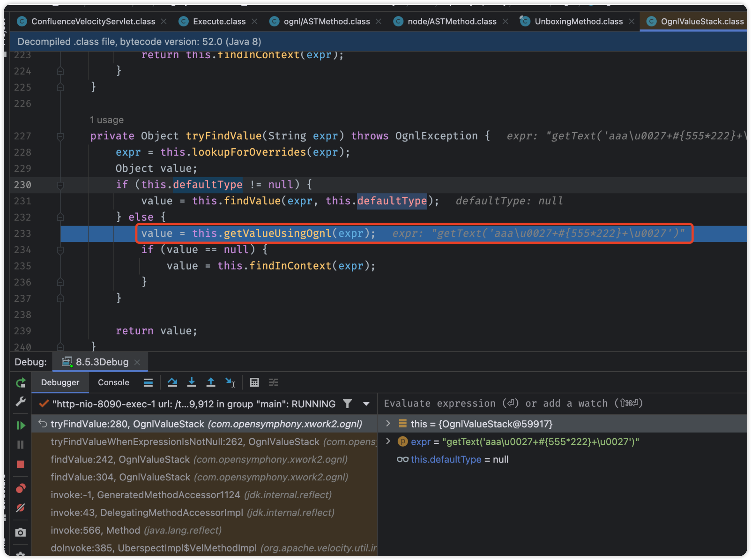The height and width of the screenshot is (560, 751).
Task: Click Step Out button
Action: coord(211,383)
